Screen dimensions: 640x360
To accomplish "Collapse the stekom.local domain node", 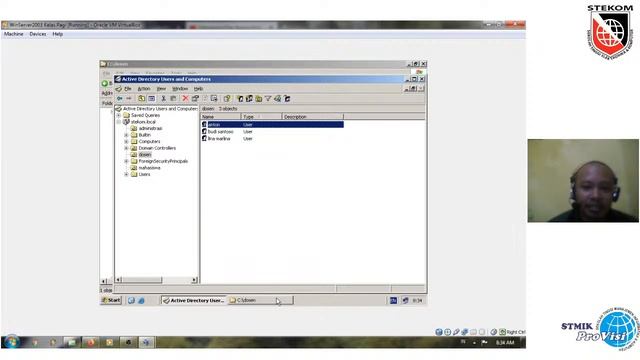I will pos(119,122).
